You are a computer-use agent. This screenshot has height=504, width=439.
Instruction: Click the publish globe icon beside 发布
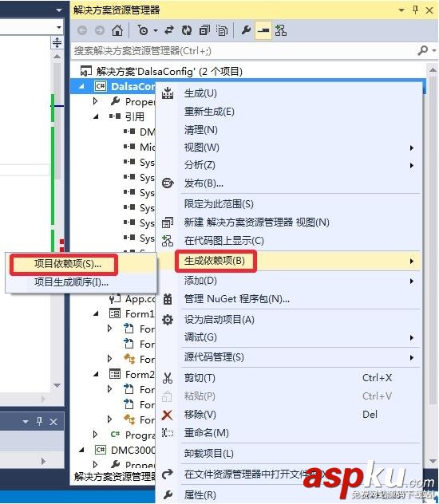168,183
